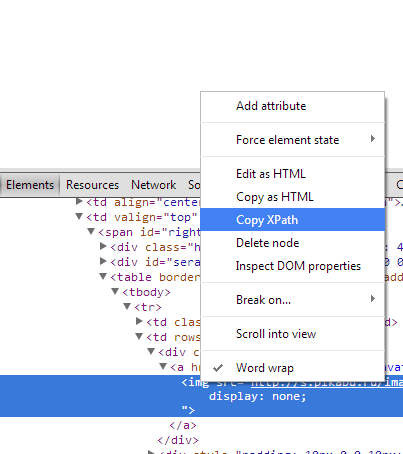Choose Scroll into view option
The image size is (403, 454).
[x=292, y=334]
